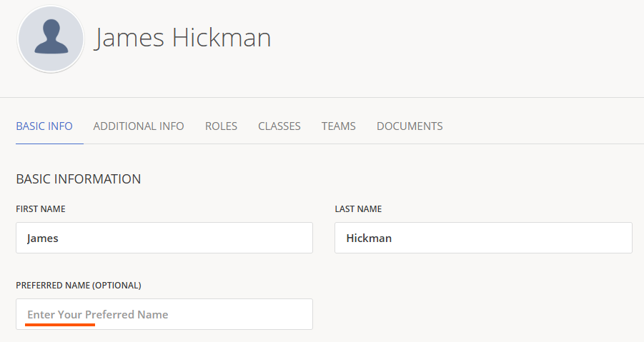644x342 pixels.
Task: Click the word 'Hickman' in the page title
Action: click(x=222, y=38)
